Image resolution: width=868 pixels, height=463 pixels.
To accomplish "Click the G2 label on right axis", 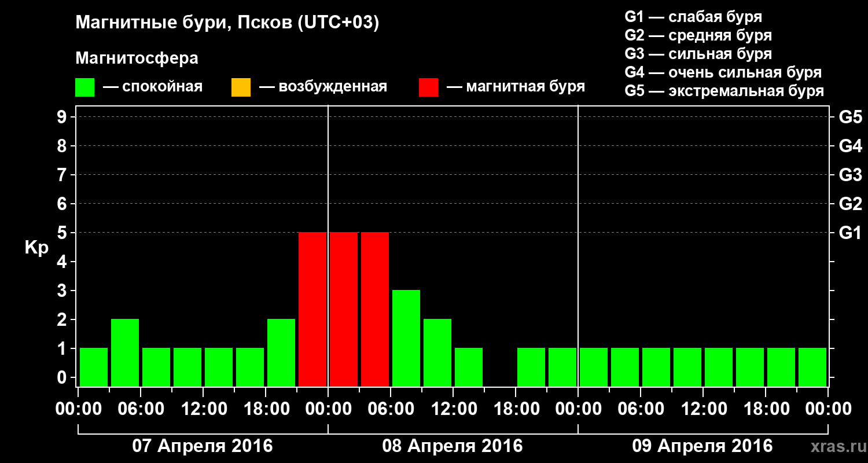I will coord(850,204).
